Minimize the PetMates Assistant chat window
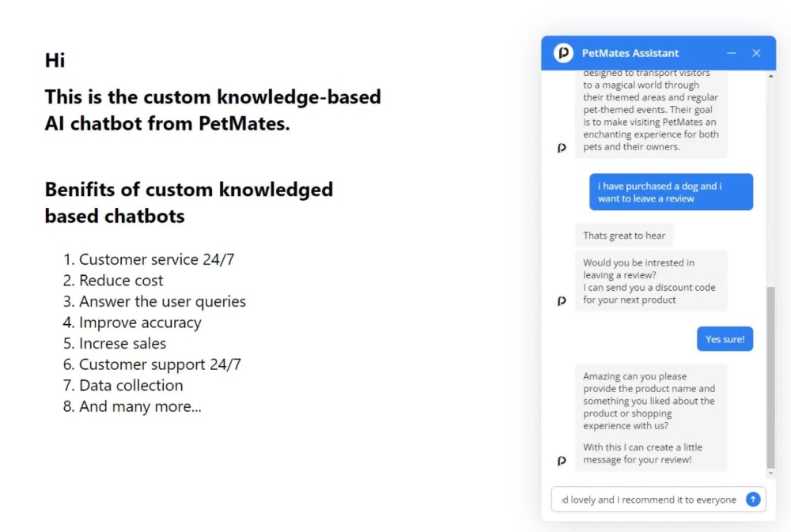791x532 pixels. click(731, 52)
